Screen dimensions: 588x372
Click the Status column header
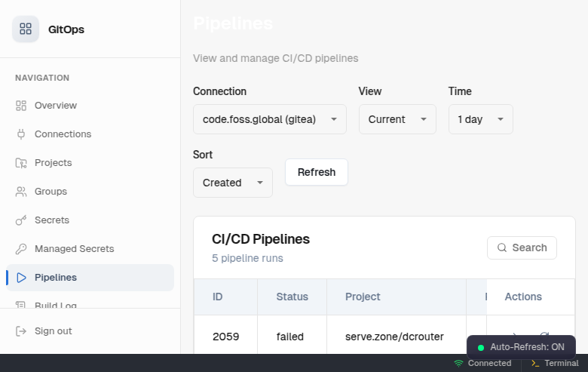(292, 297)
